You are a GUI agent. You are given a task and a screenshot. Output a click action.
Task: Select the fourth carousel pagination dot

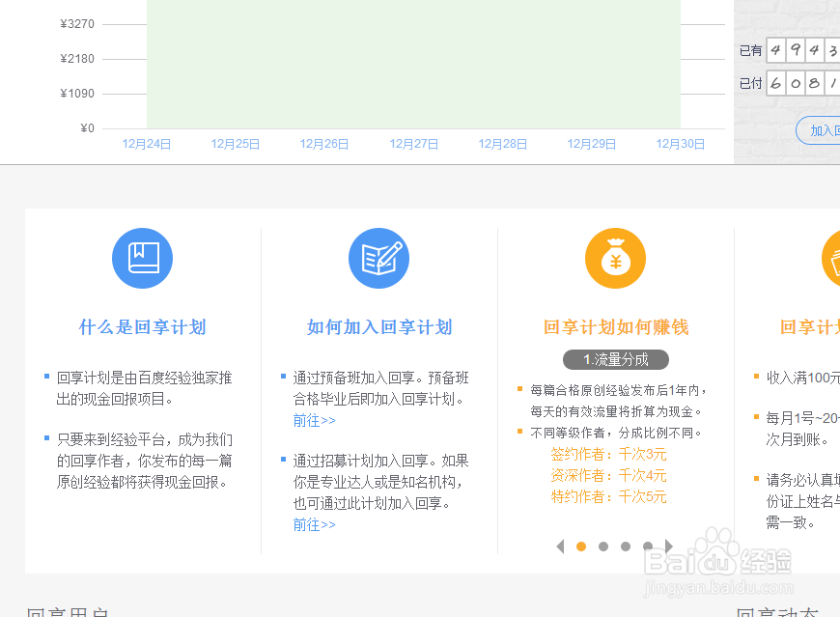pos(647,547)
